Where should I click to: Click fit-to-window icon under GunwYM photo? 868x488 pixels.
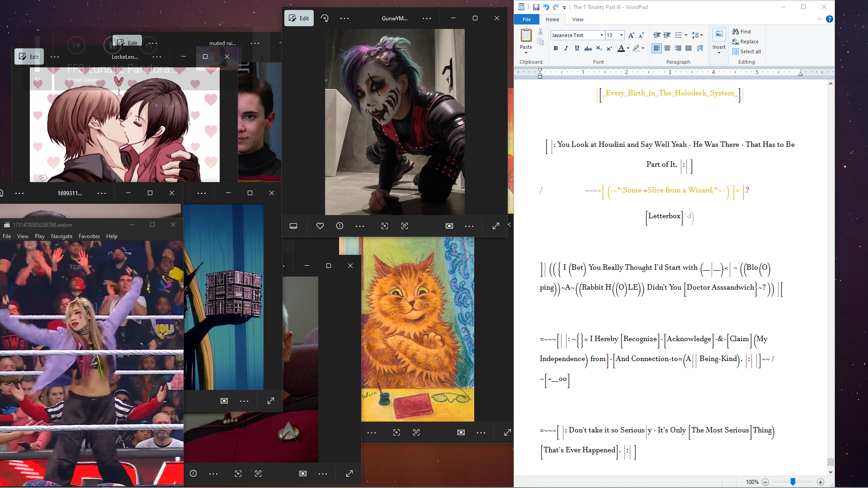[x=449, y=226]
